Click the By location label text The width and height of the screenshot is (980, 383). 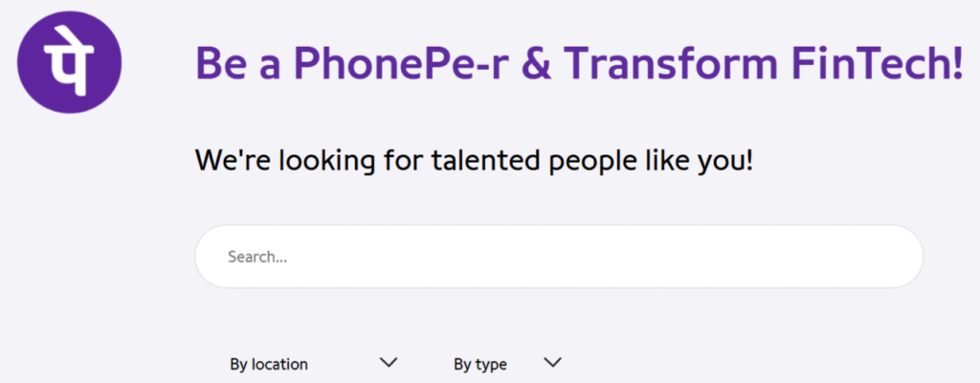(269, 364)
